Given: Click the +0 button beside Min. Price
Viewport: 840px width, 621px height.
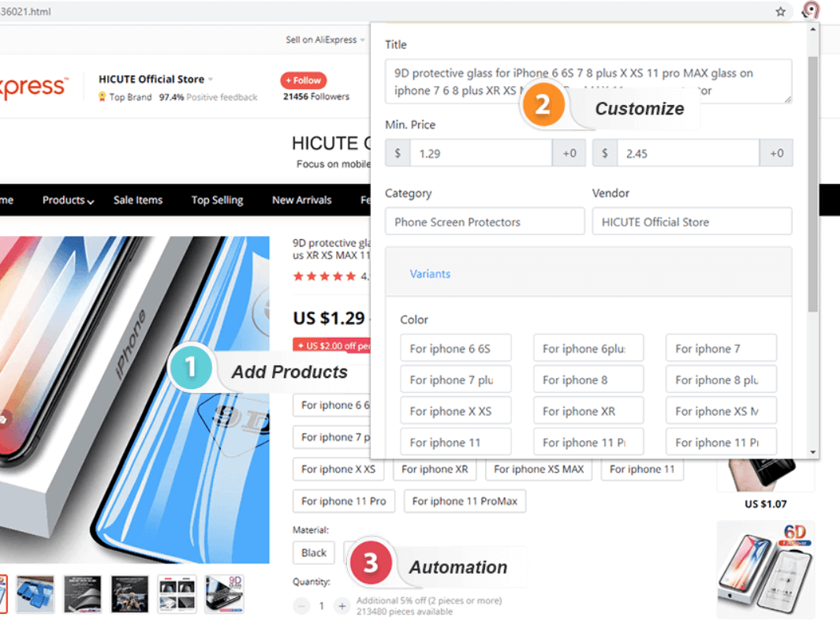Looking at the screenshot, I should (x=569, y=152).
